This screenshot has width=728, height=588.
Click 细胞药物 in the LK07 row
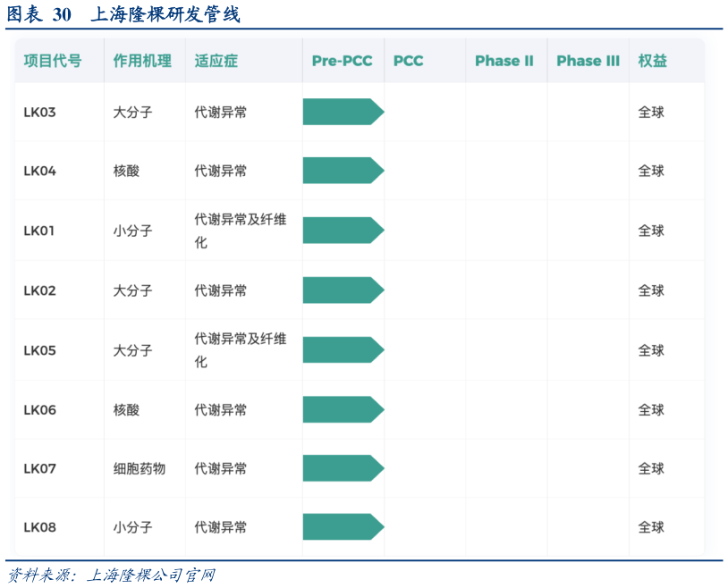(x=140, y=469)
